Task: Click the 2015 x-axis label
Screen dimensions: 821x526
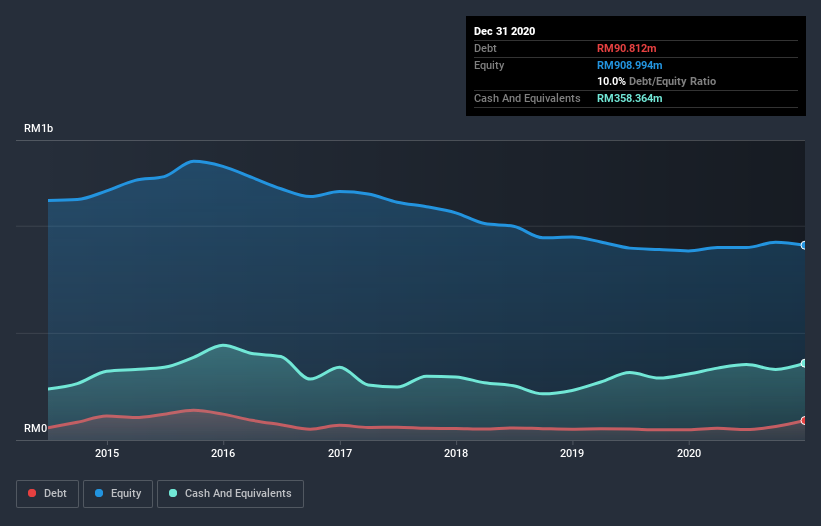Action: point(107,453)
